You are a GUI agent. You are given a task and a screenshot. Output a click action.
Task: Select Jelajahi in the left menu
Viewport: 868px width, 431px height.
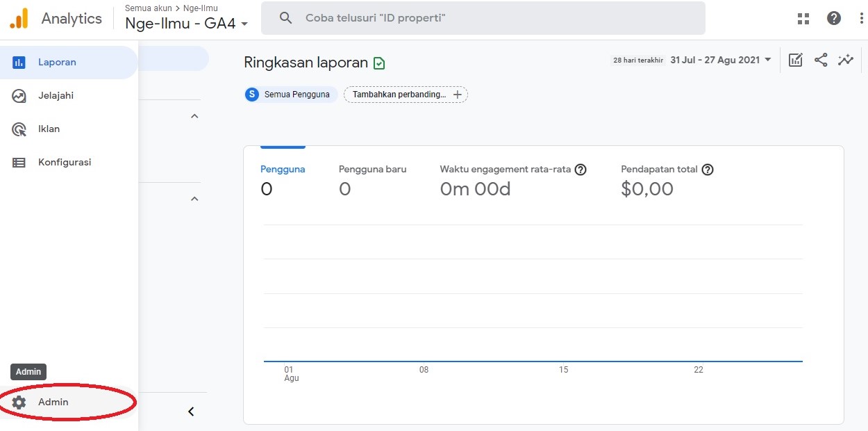coord(69,96)
